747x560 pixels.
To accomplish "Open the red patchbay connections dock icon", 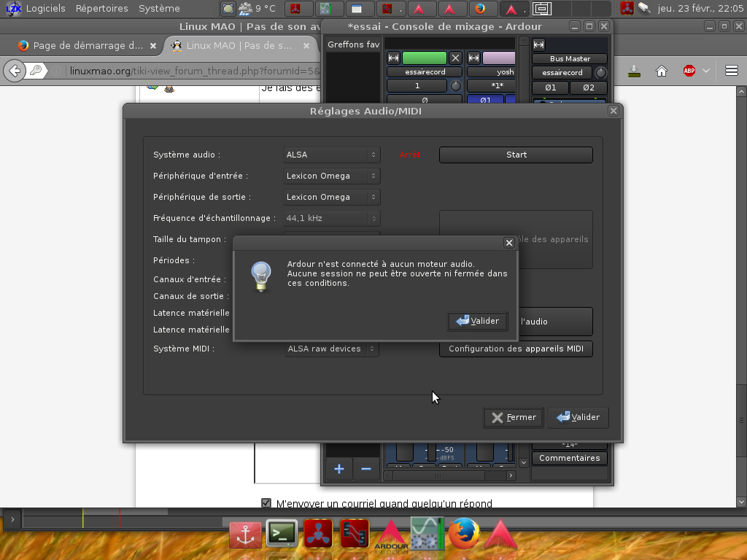I will click(355, 534).
